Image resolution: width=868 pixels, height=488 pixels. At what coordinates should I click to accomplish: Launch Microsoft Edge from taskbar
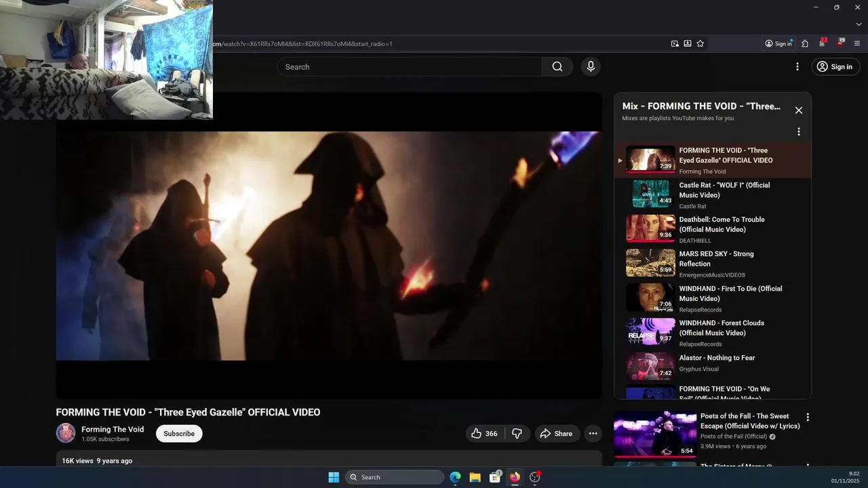point(455,477)
